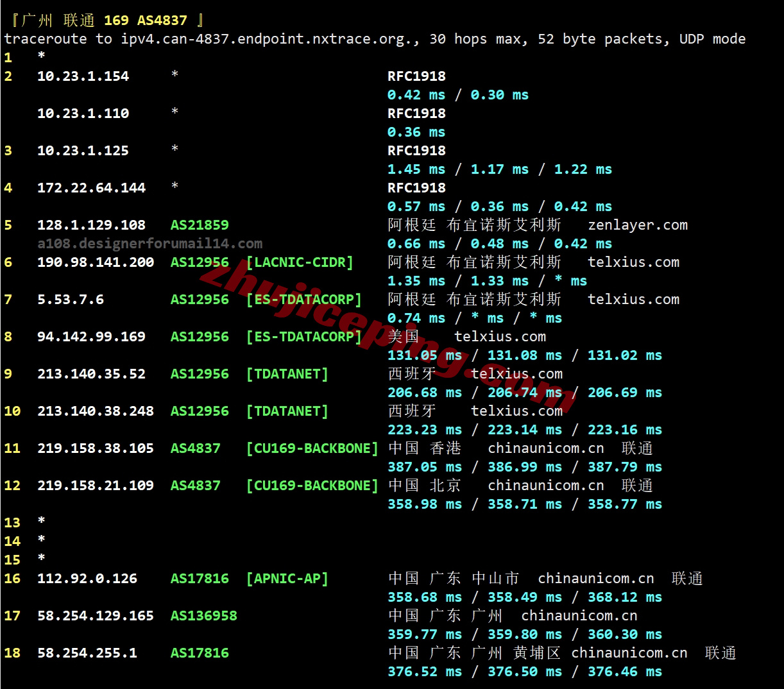Click the 387.05 ms latency value

click(424, 467)
